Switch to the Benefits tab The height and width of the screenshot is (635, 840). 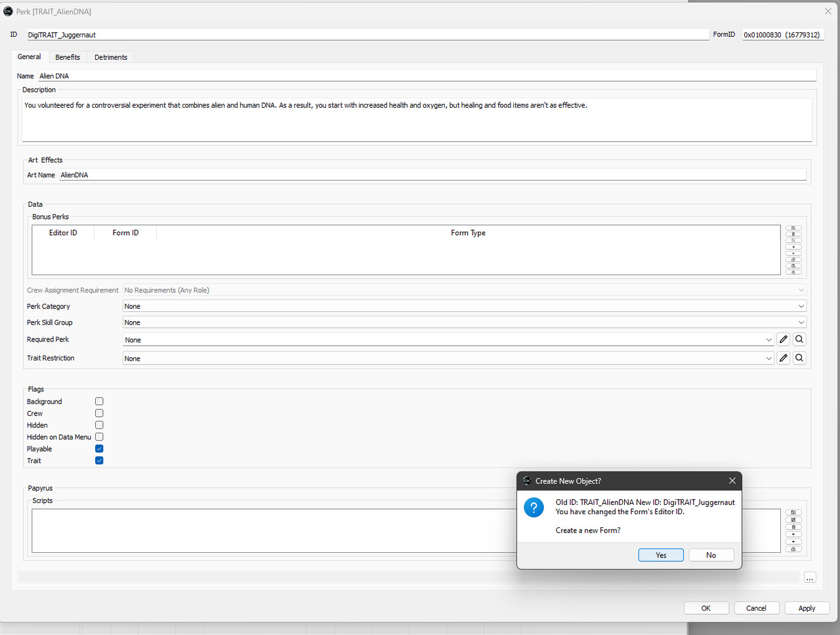[x=68, y=57]
